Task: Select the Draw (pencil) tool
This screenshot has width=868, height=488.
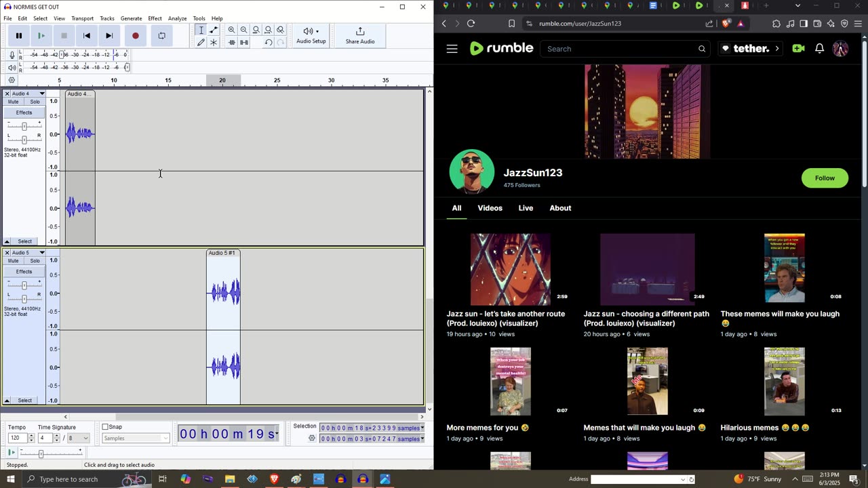Action: click(201, 42)
